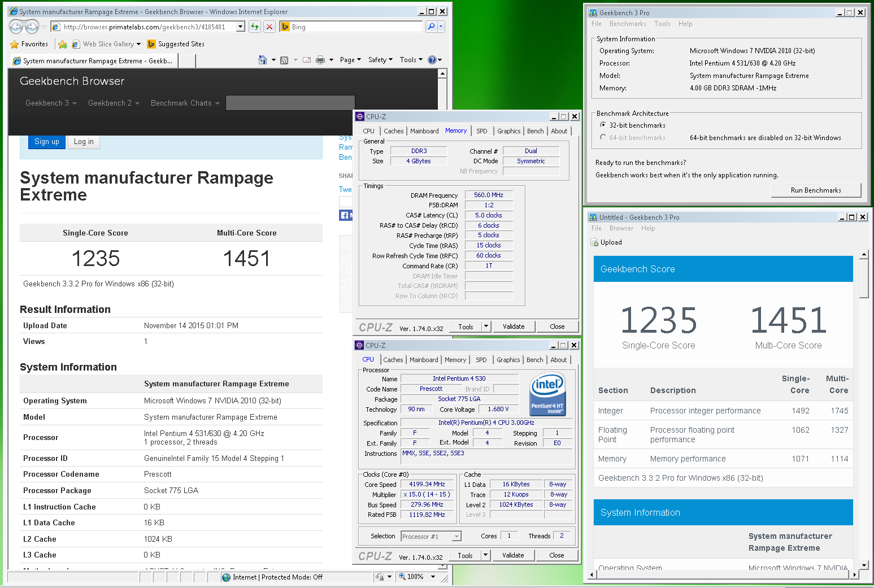The image size is (874, 588).
Task: Open the Browser menu in Untitled Geekbench window
Action: [621, 228]
